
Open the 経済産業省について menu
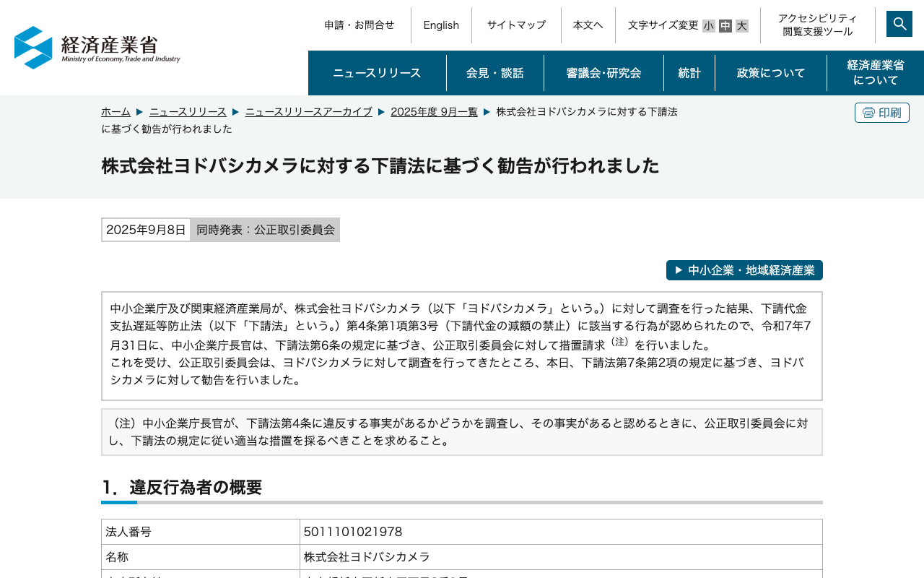click(x=876, y=73)
